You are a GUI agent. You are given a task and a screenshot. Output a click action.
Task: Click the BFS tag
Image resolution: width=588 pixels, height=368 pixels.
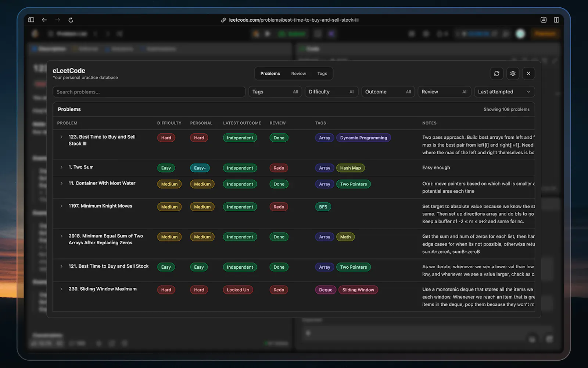coord(323,207)
